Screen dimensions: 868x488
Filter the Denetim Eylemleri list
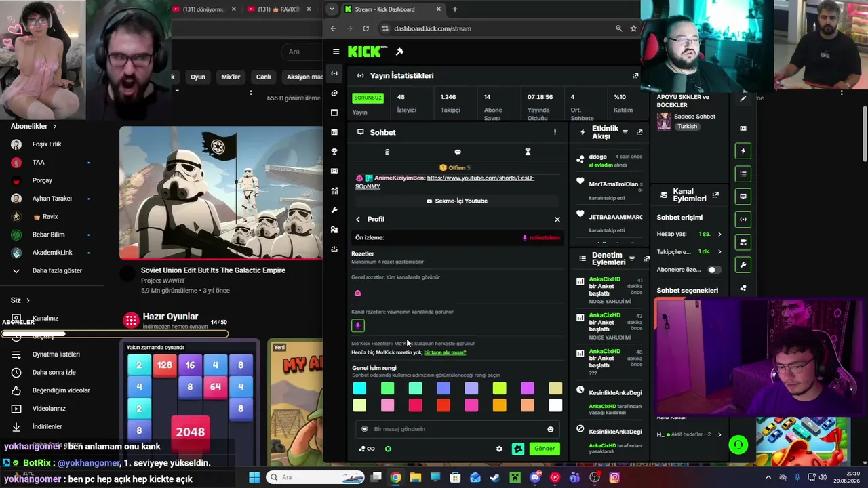pos(632,259)
